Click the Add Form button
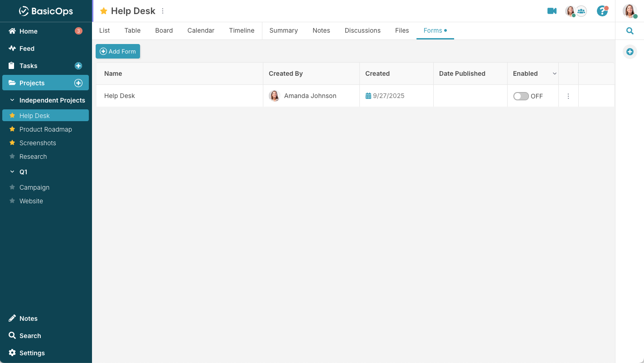 118,51
